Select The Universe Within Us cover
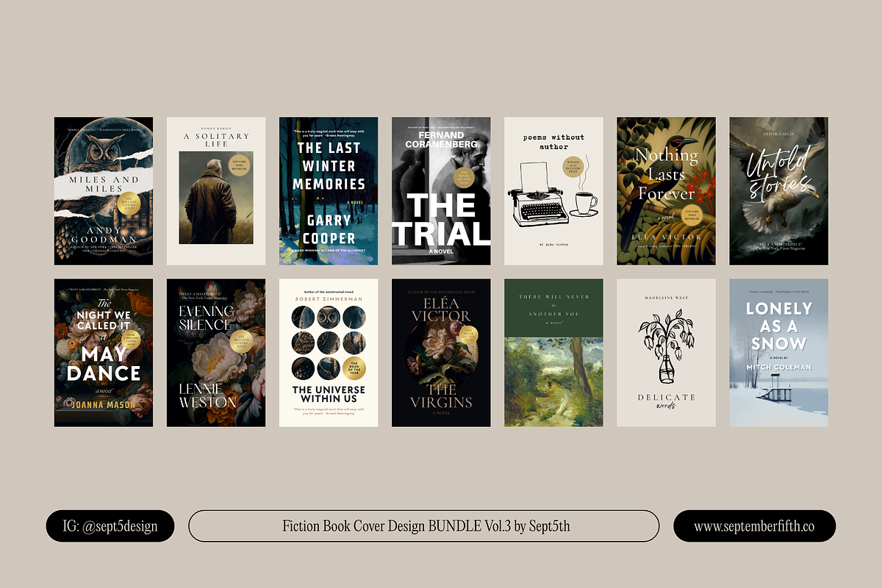 [x=329, y=353]
